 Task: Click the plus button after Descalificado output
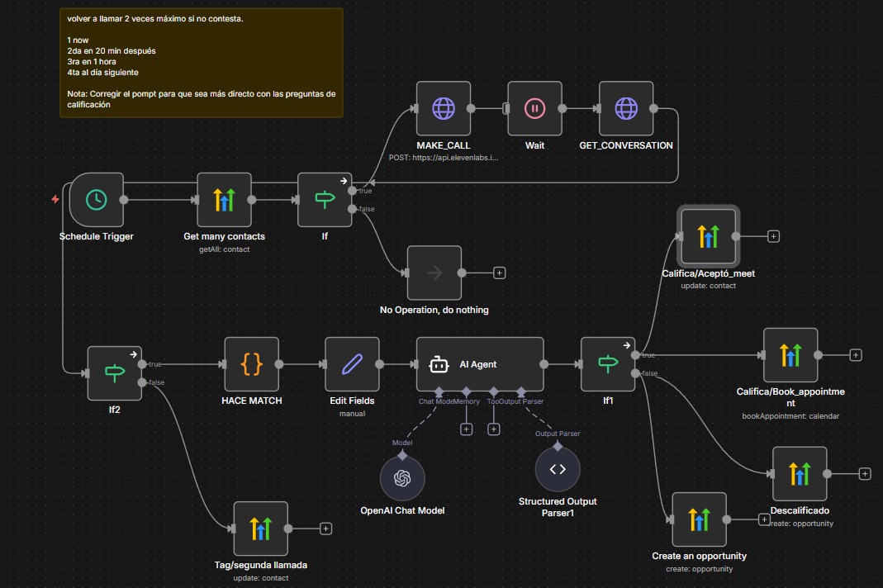tap(864, 473)
